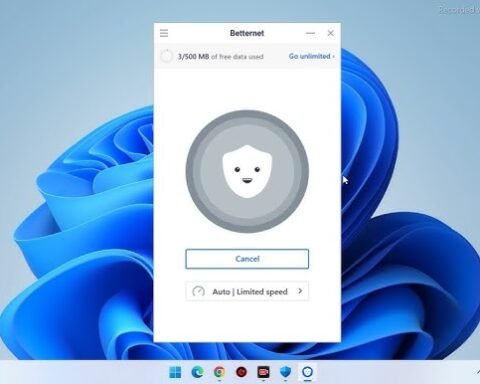480x384 pixels.
Task: Click the Betternet taskbar icon
Action: 307,372
